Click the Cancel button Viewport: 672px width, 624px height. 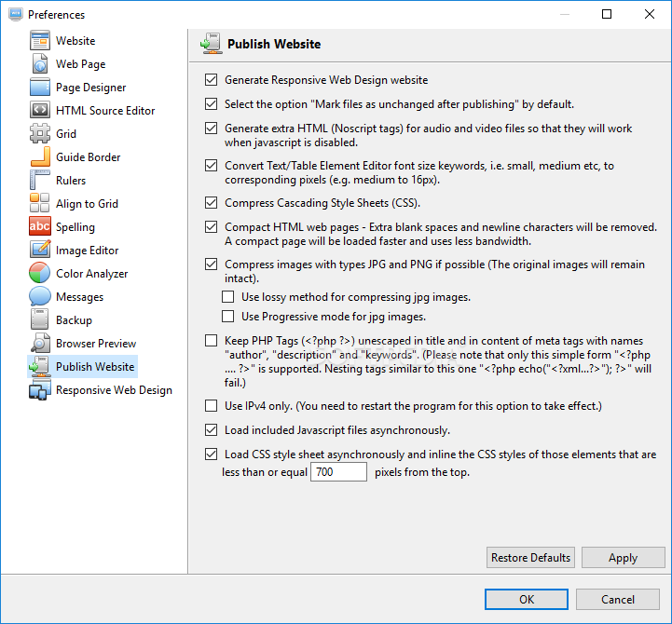pos(618,599)
